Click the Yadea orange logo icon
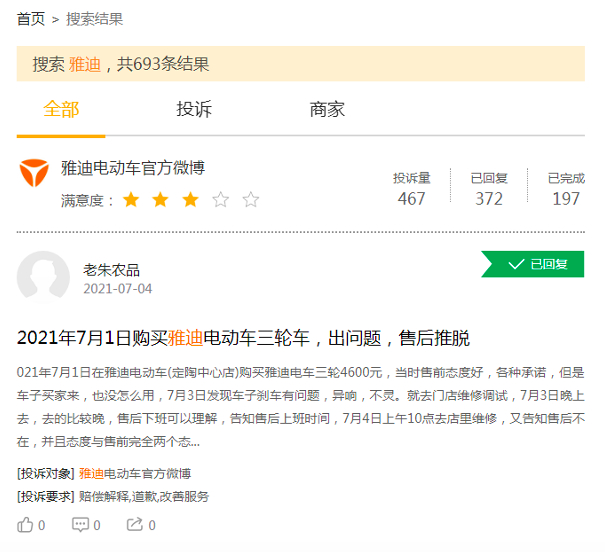The height and width of the screenshot is (552, 605). coord(34,172)
